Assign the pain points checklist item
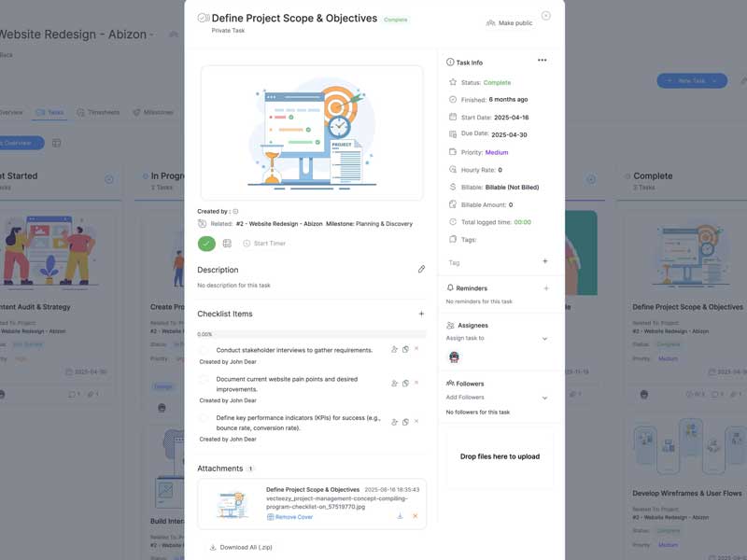747x560 pixels. (394, 384)
